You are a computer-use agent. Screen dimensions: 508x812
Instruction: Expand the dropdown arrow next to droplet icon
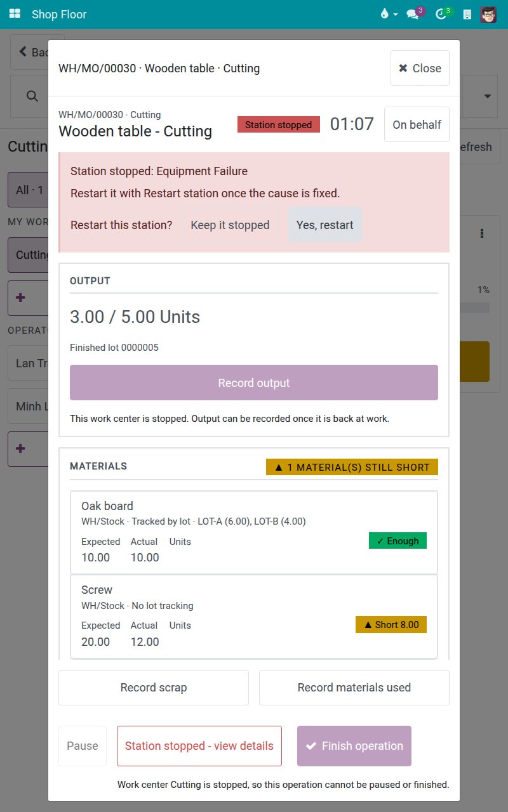pos(396,14)
